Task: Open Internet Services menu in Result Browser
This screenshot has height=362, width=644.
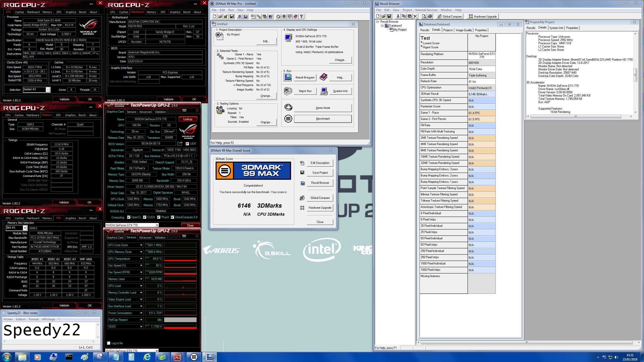Action: click(x=426, y=10)
